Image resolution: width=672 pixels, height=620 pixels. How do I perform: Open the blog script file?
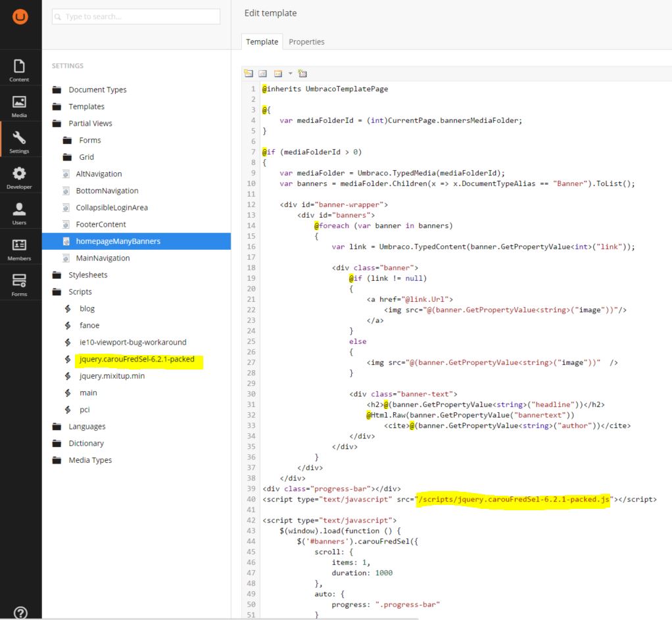point(87,308)
